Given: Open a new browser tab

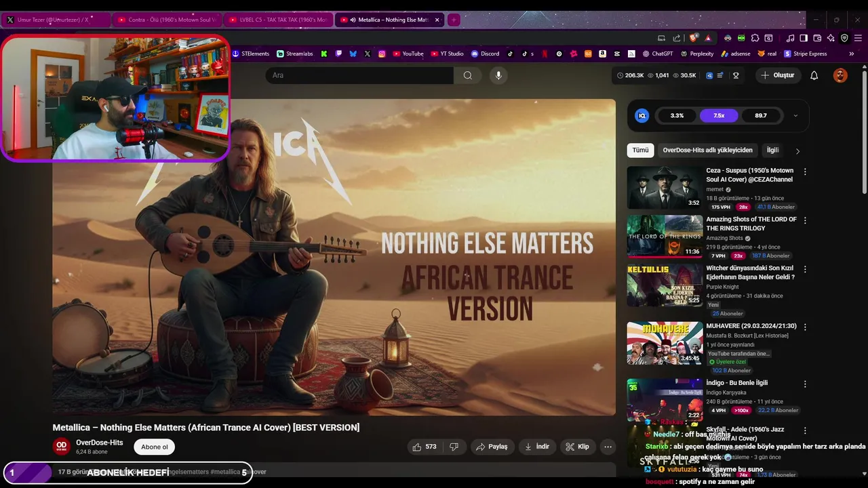Looking at the screenshot, I should [x=454, y=20].
